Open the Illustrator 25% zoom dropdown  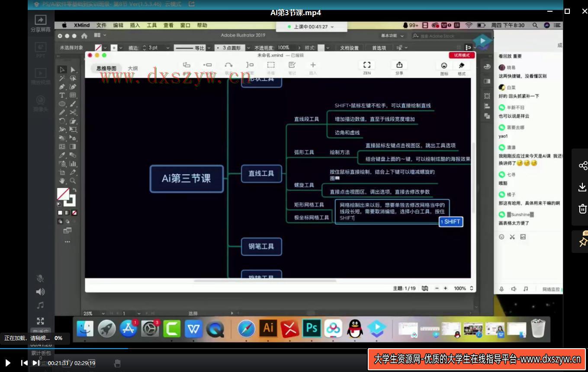(x=103, y=313)
